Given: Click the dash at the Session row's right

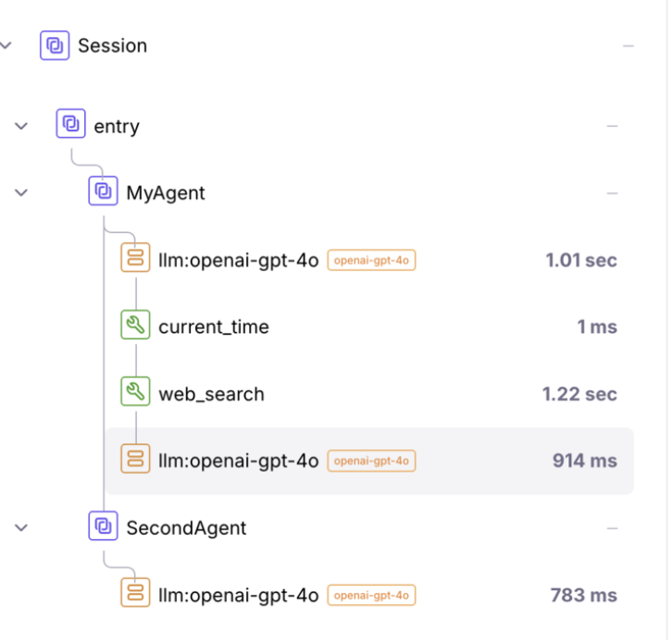Looking at the screenshot, I should click(628, 45).
